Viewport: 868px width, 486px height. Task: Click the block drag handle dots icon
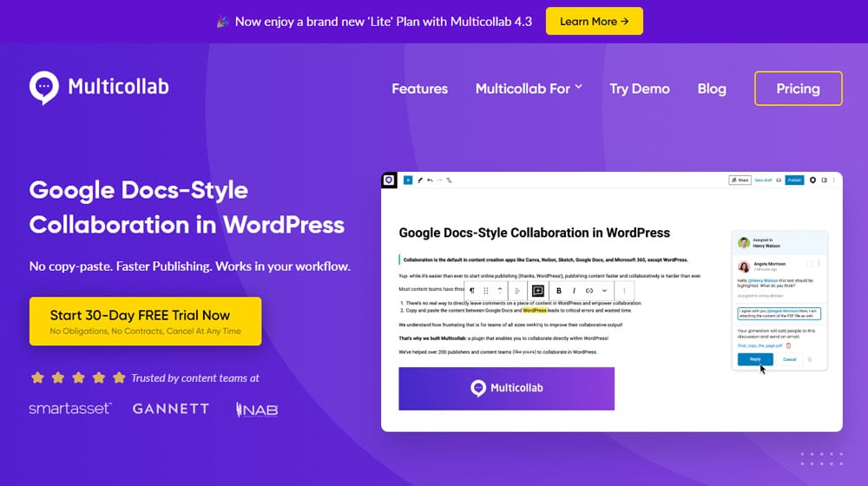click(485, 291)
